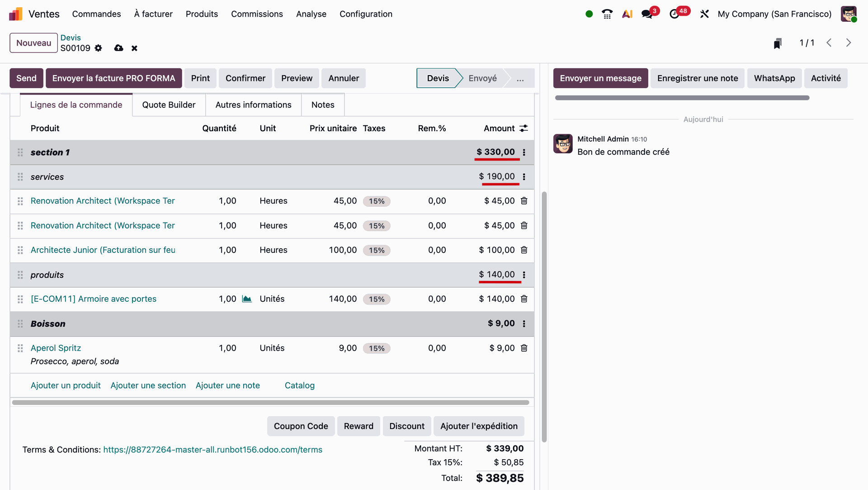868x490 pixels.
Task: Expand the status bar ellipsis after Envoyé
Action: 520,78
